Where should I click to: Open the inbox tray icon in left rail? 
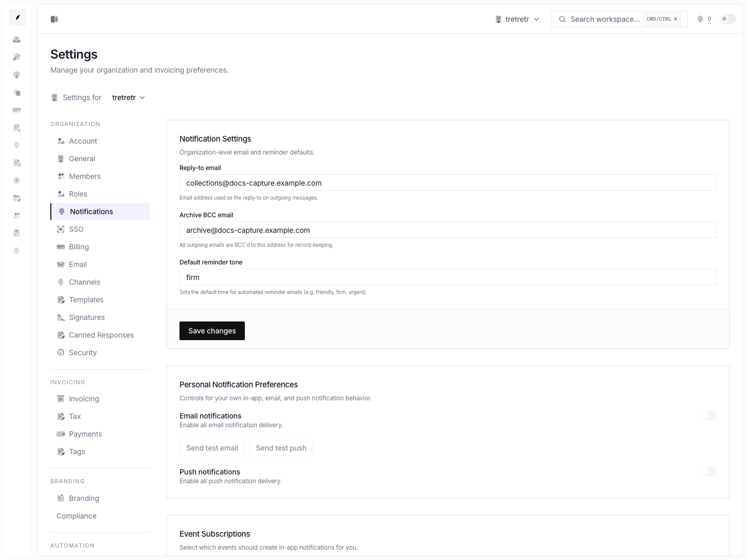17,39
